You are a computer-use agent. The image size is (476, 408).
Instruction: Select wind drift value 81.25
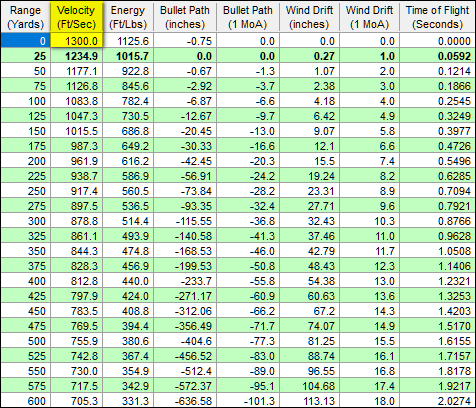coord(309,341)
